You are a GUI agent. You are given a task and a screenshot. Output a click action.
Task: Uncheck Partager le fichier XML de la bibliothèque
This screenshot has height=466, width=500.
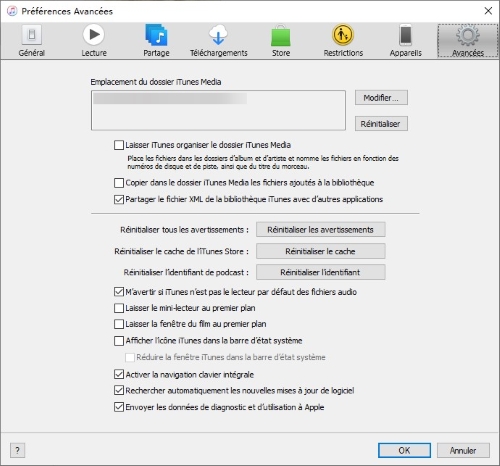point(119,199)
